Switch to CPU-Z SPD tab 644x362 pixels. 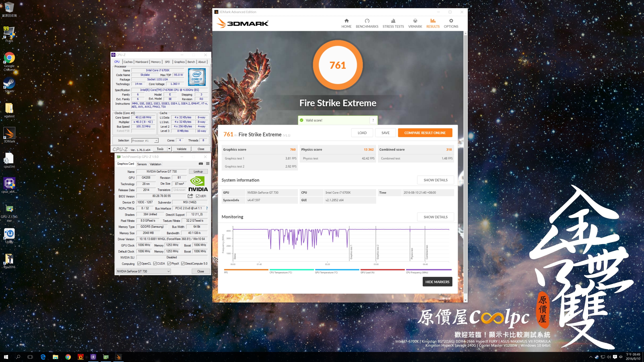167,62
